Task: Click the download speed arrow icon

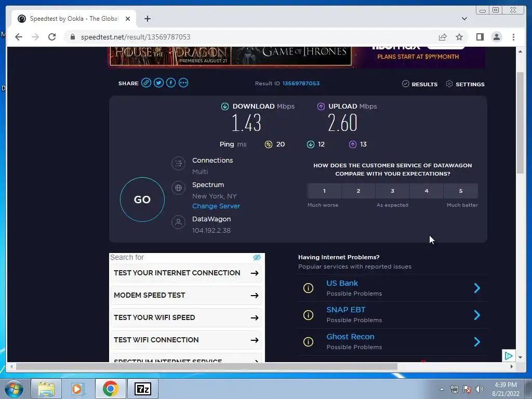Action: [225, 107]
